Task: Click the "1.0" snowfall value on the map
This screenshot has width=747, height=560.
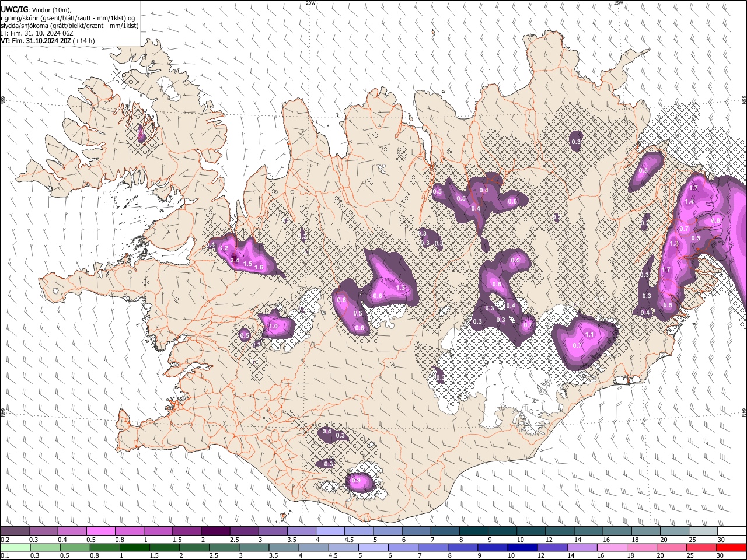Action: 273,327
